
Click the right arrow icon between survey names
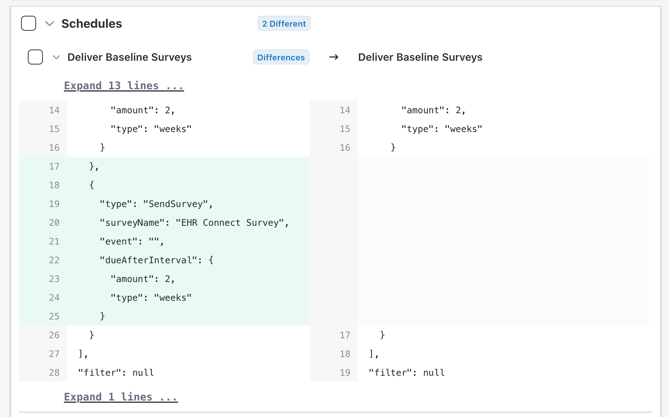tap(334, 57)
